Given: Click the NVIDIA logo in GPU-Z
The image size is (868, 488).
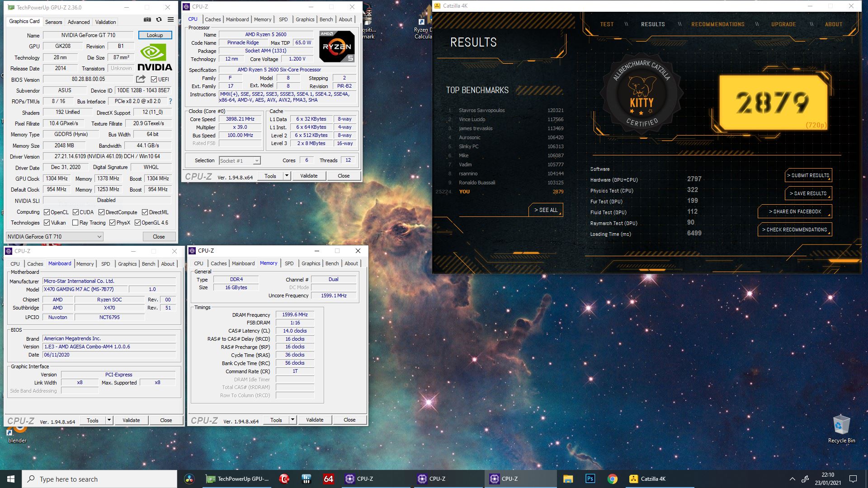Looking at the screenshot, I should tap(154, 57).
